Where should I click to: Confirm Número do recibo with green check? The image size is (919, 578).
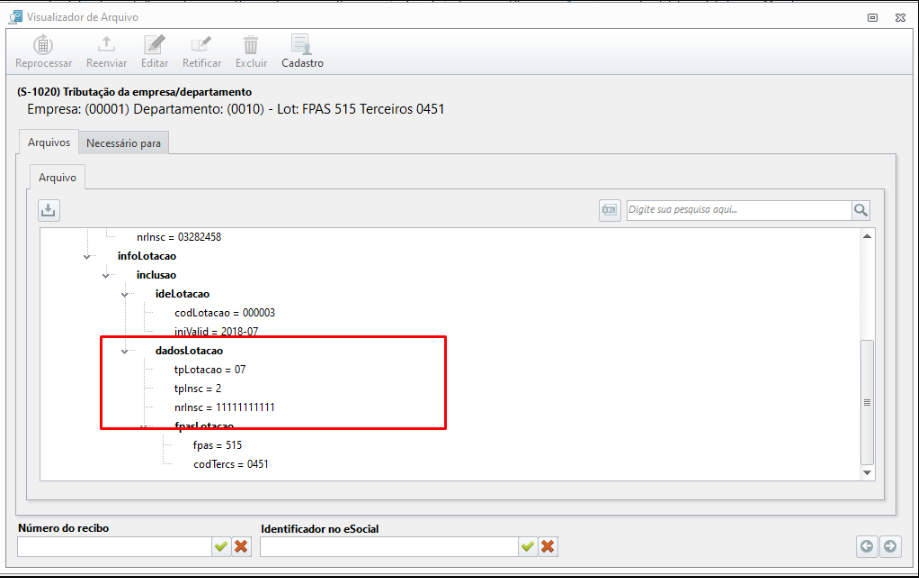point(221,546)
